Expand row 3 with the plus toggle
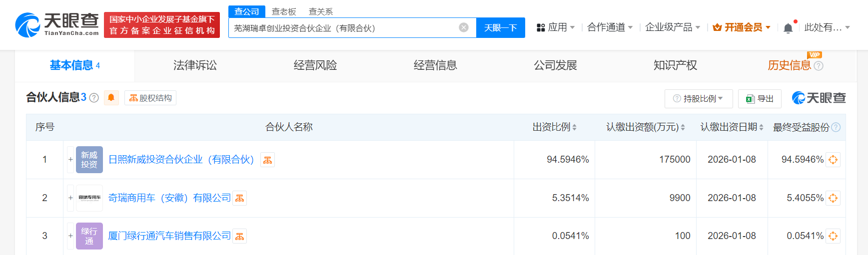 (70, 236)
